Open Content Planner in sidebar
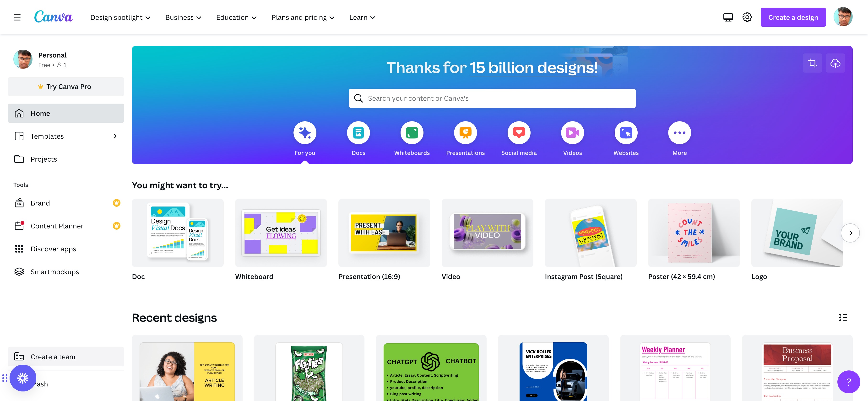The height and width of the screenshot is (401, 868). coord(66,226)
